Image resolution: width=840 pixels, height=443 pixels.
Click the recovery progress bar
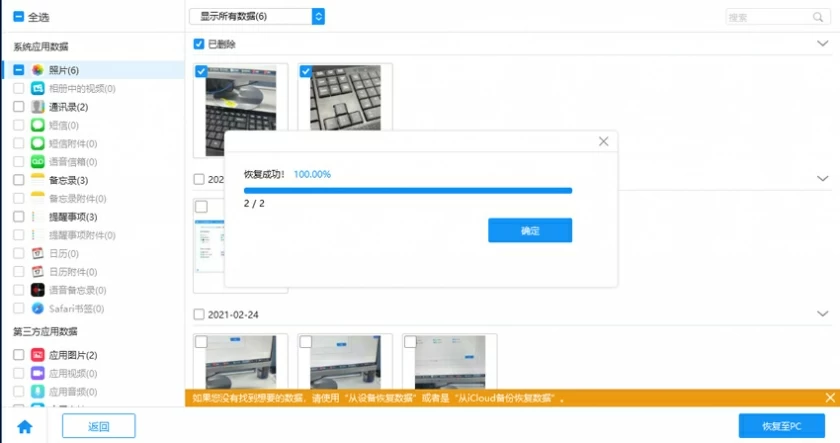point(408,190)
